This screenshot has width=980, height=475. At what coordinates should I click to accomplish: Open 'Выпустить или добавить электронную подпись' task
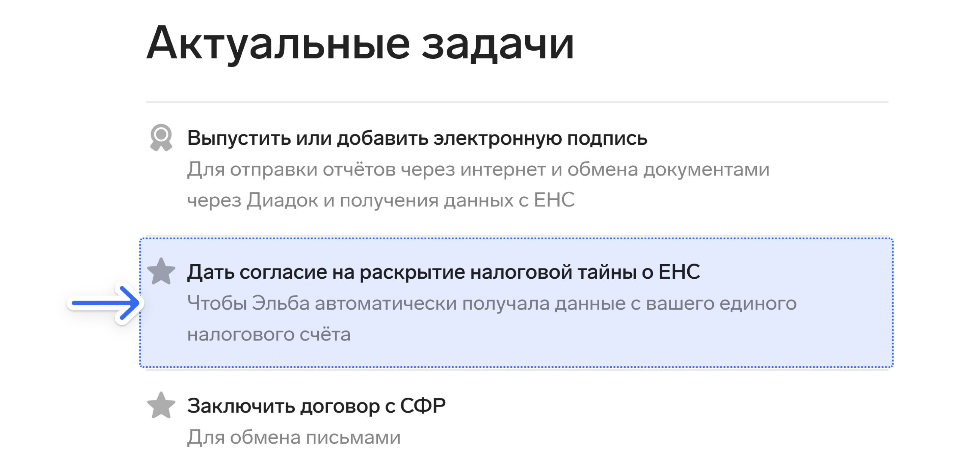(x=417, y=138)
